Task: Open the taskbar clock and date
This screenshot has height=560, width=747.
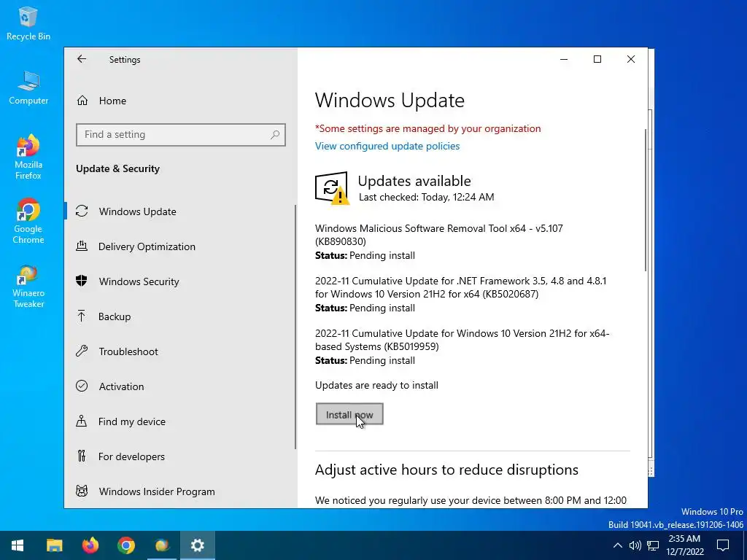Action: point(684,545)
